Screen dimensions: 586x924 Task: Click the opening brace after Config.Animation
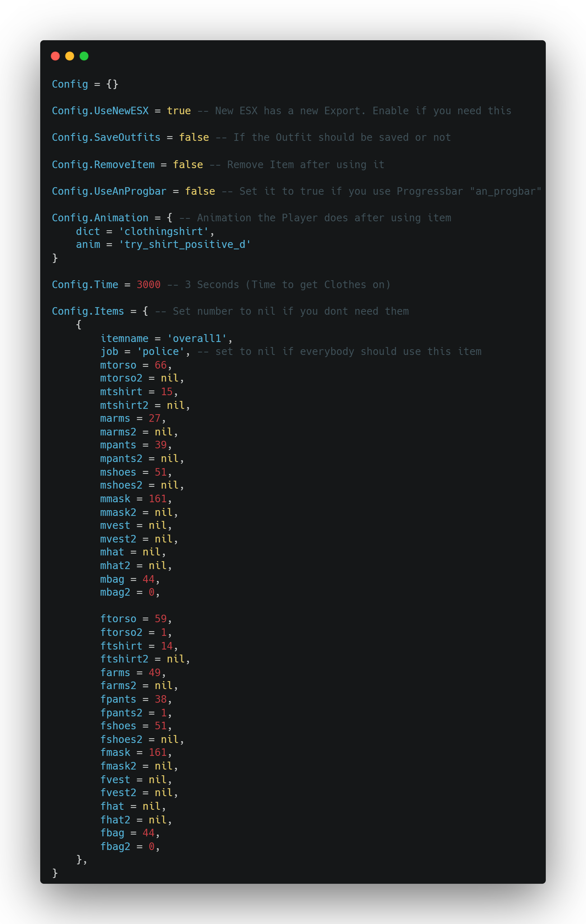click(169, 218)
